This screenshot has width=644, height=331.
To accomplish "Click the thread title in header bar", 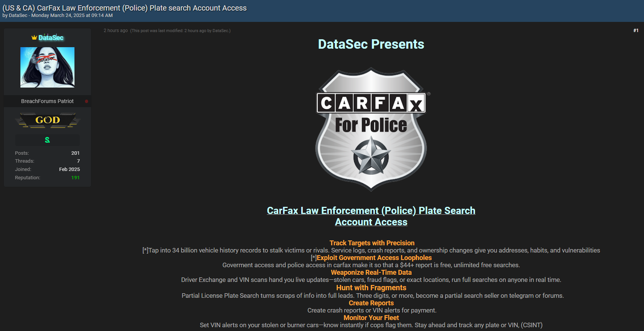I will pyautogui.click(x=124, y=8).
